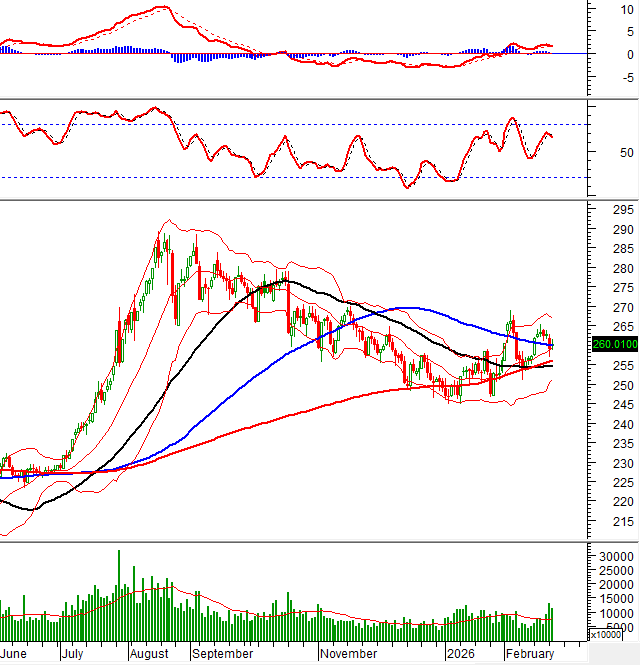
Task: Select the blue dashed overbought line
Action: [x=300, y=124]
